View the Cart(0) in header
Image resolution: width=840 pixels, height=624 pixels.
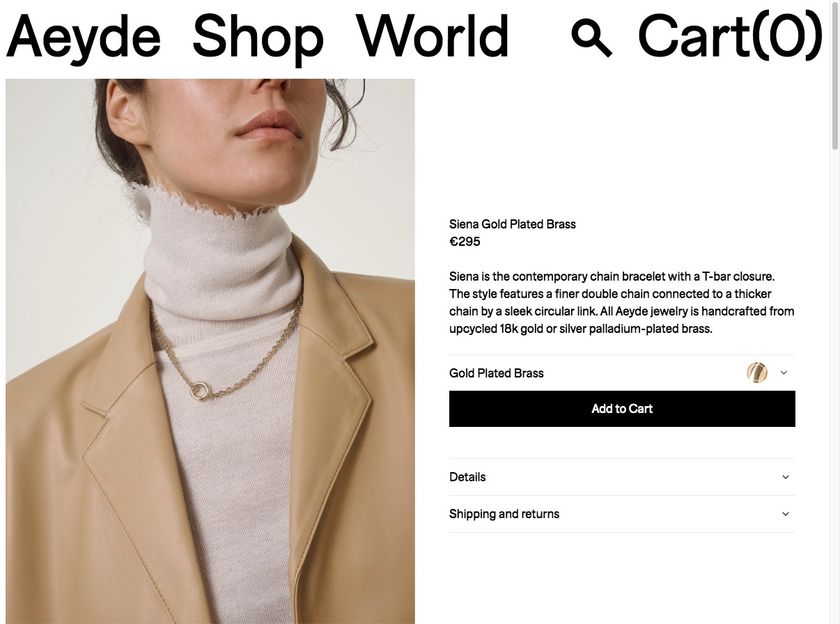point(731,36)
